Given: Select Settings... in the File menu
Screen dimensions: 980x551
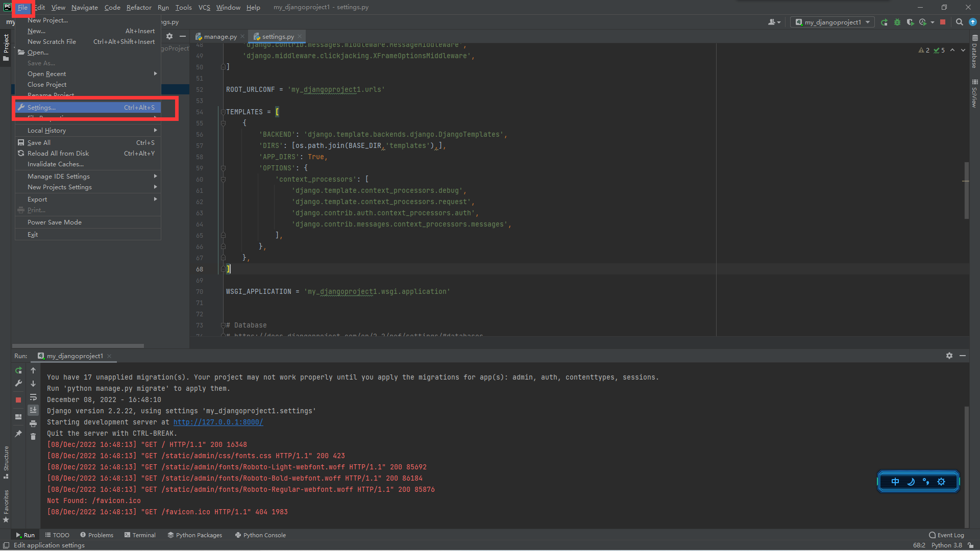Looking at the screenshot, I should tap(42, 108).
